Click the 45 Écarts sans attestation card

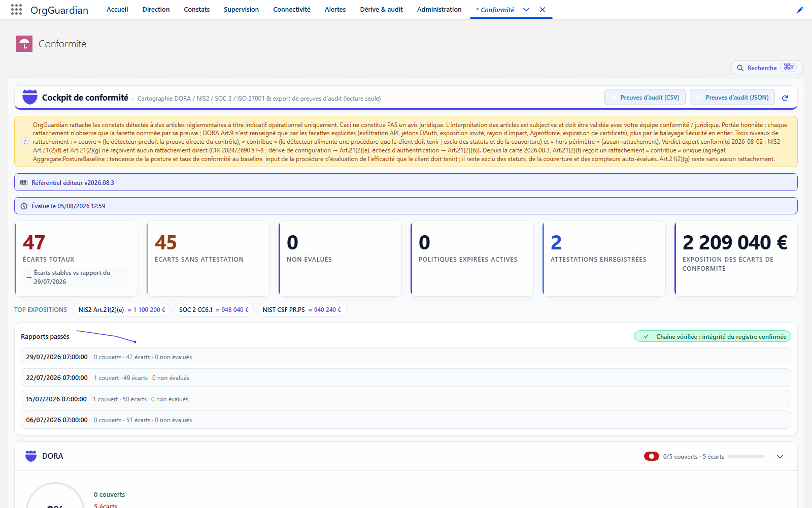tap(208, 259)
